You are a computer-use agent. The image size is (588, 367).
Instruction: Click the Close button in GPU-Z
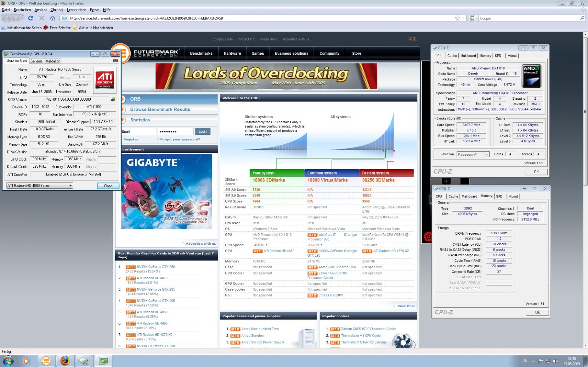pyautogui.click(x=108, y=186)
